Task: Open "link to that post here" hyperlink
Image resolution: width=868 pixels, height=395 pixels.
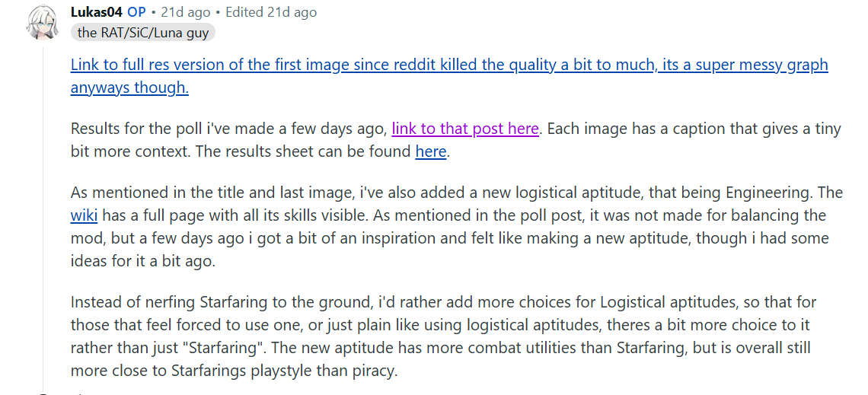Action: (x=465, y=129)
